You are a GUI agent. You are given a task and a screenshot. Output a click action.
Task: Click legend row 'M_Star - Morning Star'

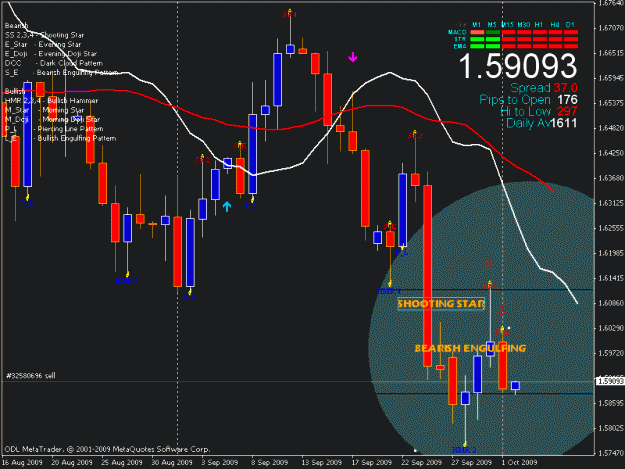coord(44,110)
